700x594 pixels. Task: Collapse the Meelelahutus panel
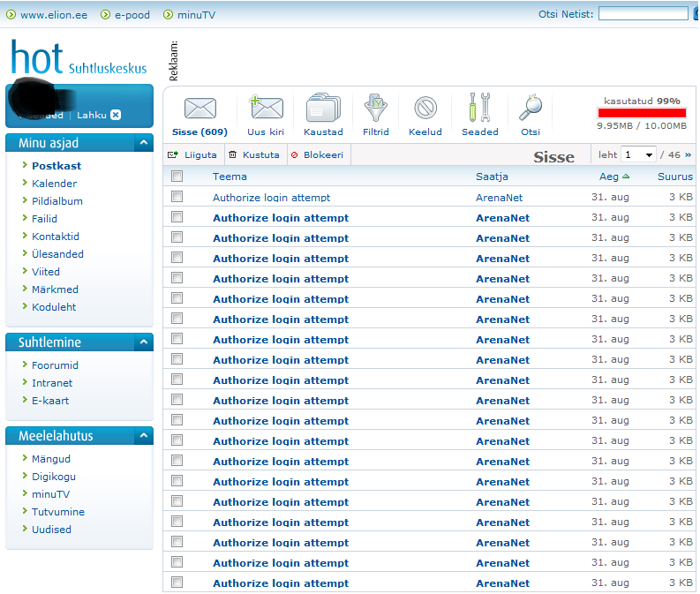coord(144,435)
